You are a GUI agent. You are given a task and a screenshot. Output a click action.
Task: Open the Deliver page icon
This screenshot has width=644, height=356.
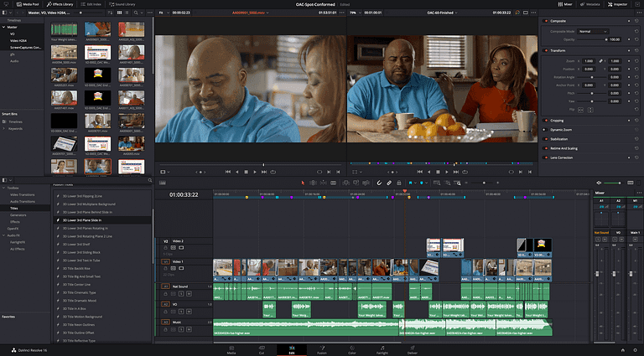413,348
